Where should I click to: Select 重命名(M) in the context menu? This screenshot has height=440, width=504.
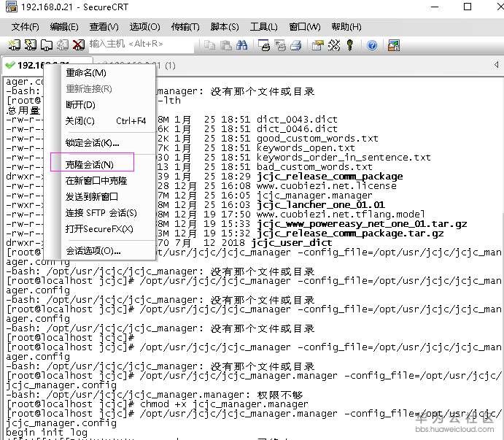pyautogui.click(x=100, y=73)
